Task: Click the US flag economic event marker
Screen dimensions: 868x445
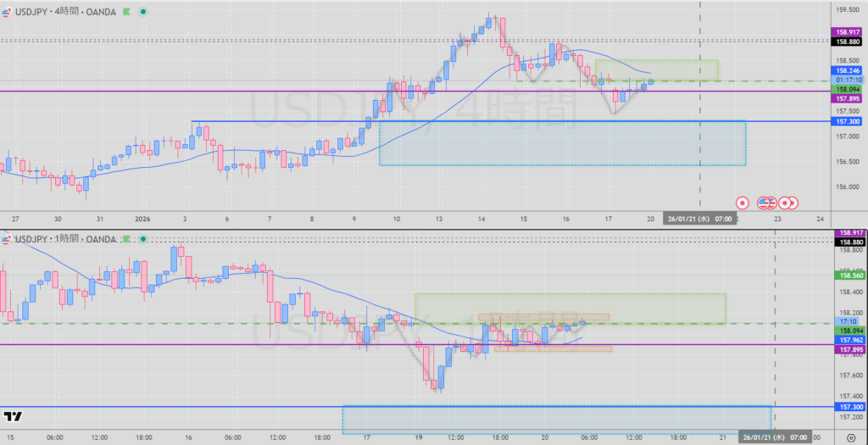Action: [x=765, y=203]
